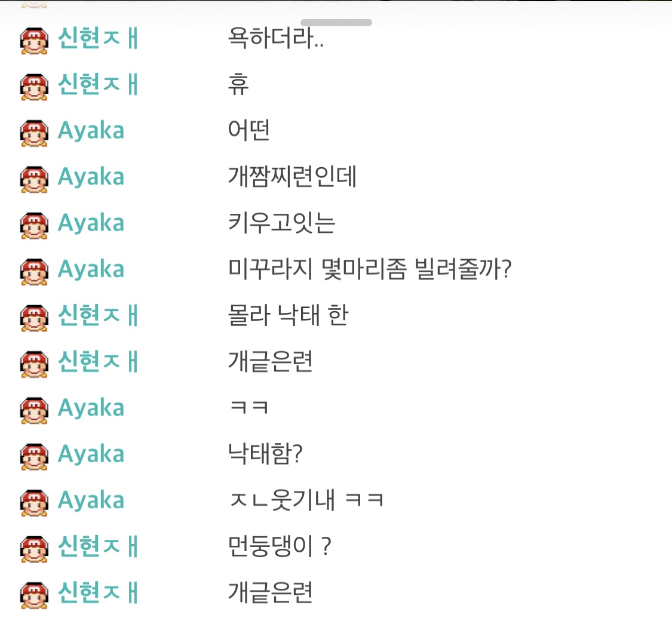Image resolution: width=672 pixels, height=627 pixels.
Task: Select the message "미꾸라지 몇마리좀 빌려줄까?"
Action: pyautogui.click(x=371, y=269)
